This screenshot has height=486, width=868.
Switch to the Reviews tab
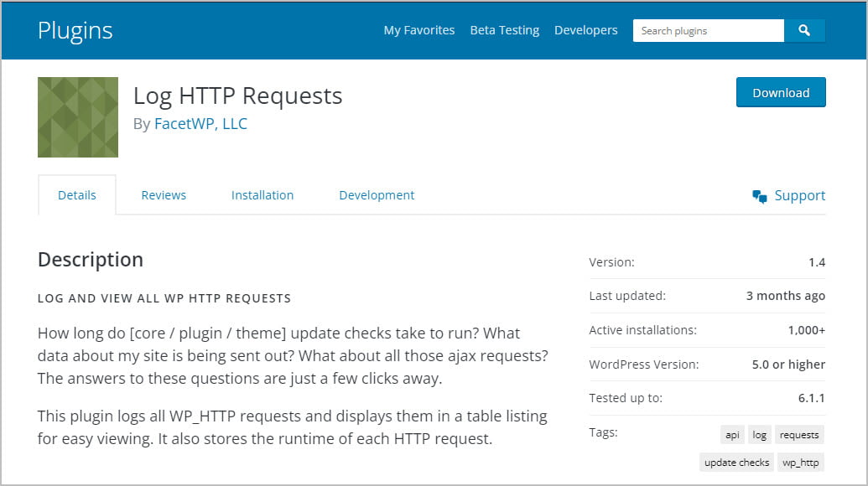(163, 194)
